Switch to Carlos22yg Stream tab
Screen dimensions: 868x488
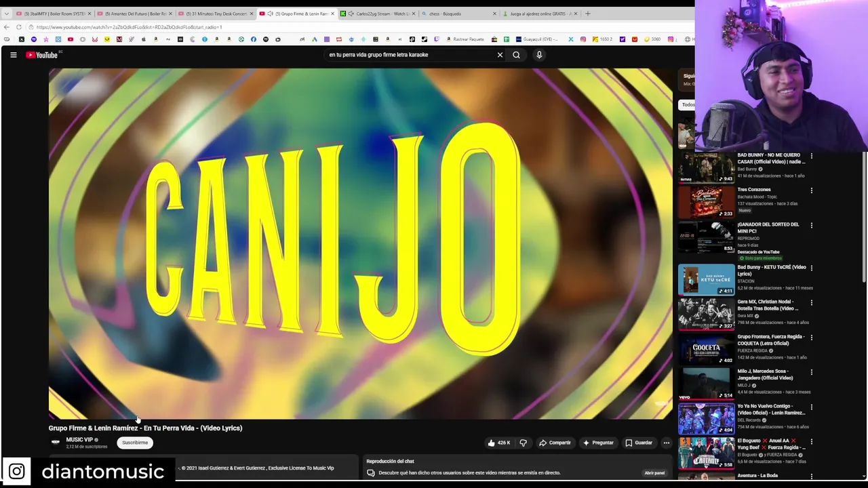(378, 14)
